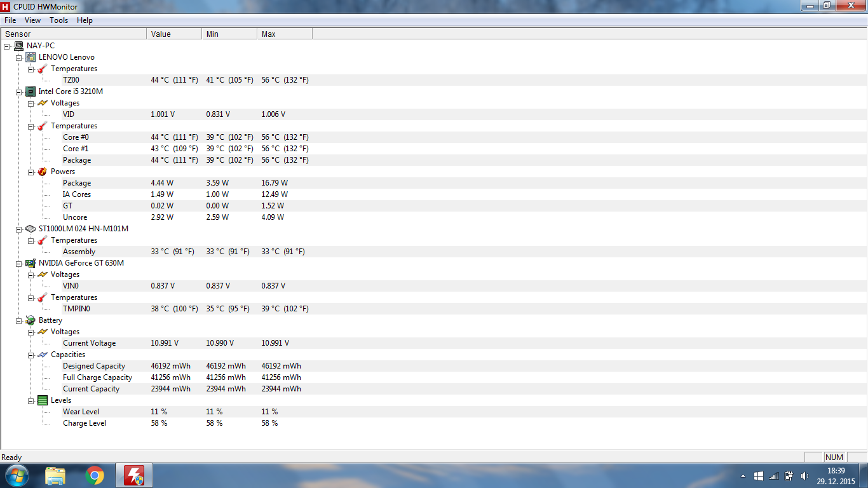
Task: Select the ST1000LM hard drive icon
Action: tap(31, 229)
